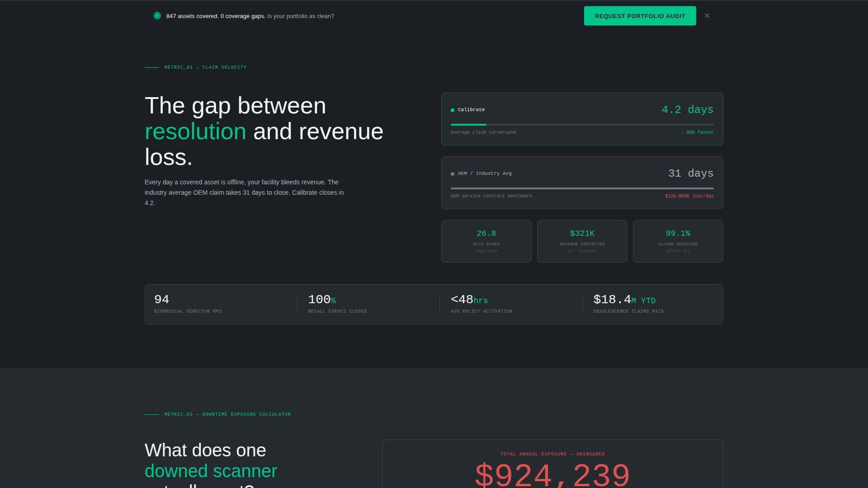Open the 'Is your portfolio as clean?' link
Screen dimensions: 868x488
coord(300,16)
